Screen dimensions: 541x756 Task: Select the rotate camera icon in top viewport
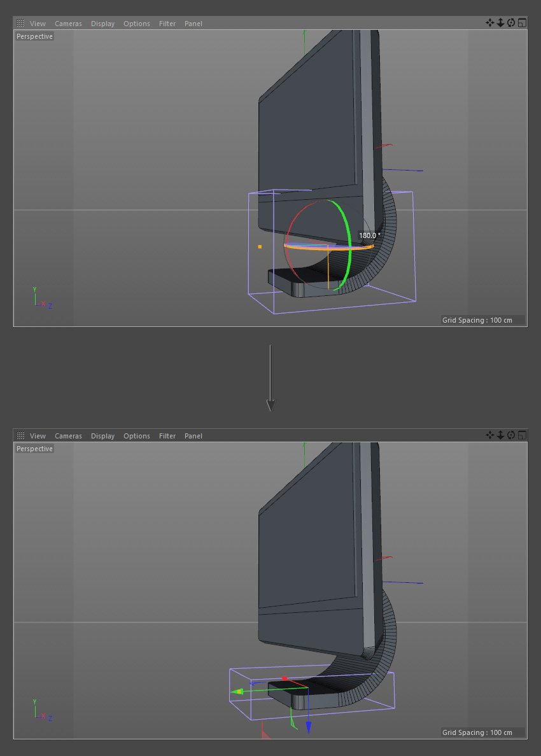(x=510, y=23)
